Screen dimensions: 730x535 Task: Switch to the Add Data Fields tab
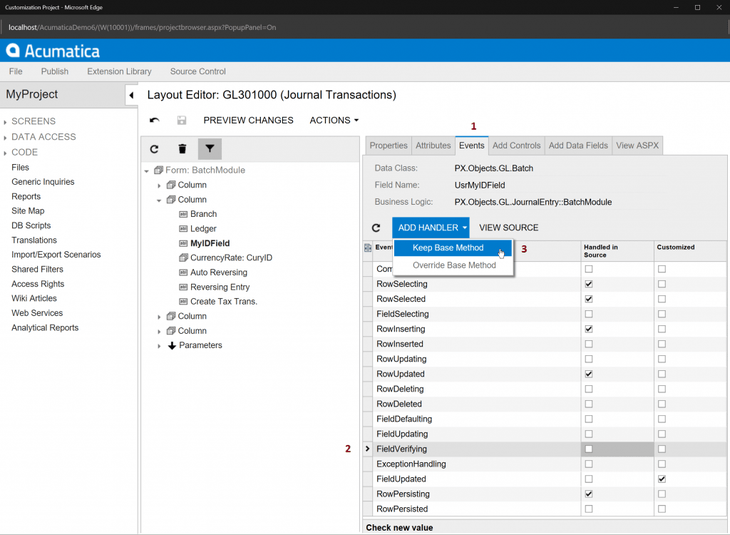coord(578,145)
